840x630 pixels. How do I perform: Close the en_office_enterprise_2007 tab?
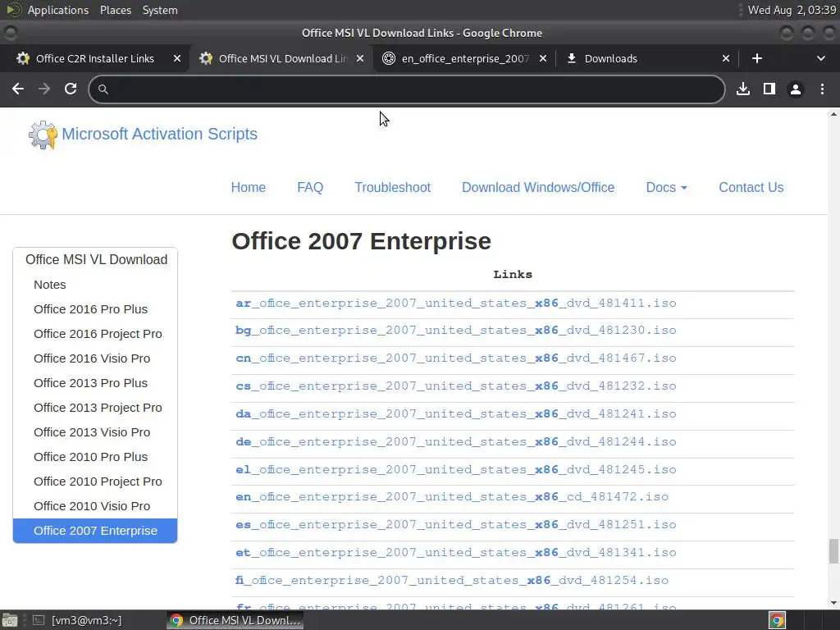tap(543, 58)
